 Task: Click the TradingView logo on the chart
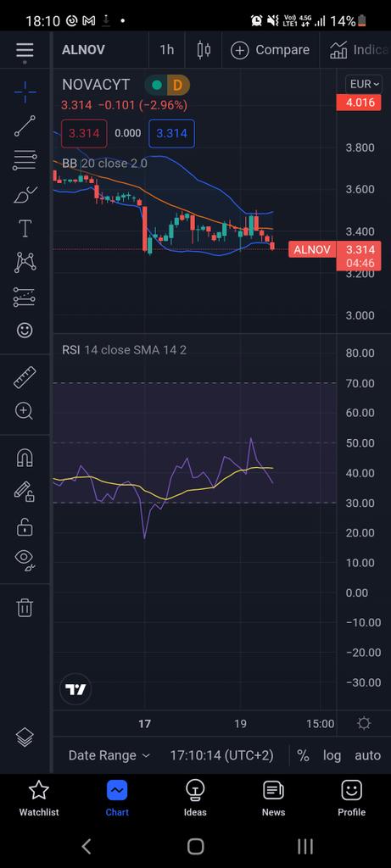(75, 689)
